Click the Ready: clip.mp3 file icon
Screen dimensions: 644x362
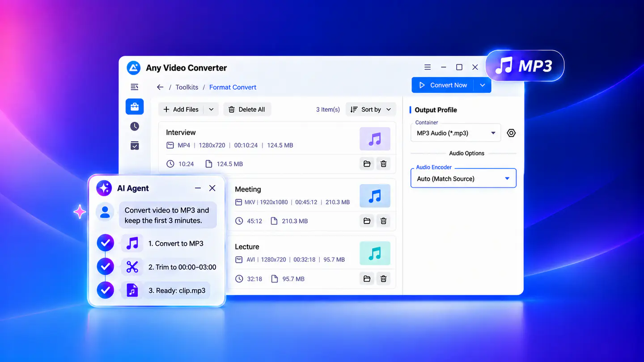click(x=132, y=290)
